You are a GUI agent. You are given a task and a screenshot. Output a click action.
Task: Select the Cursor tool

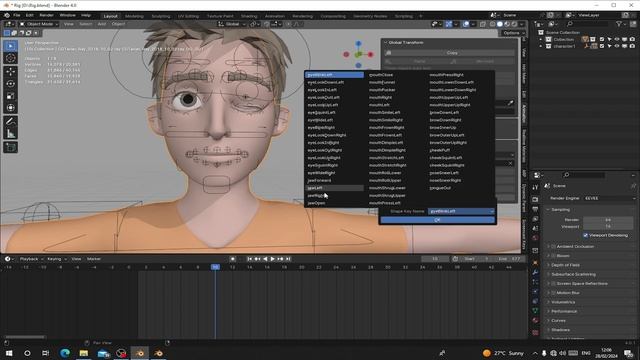10,58
